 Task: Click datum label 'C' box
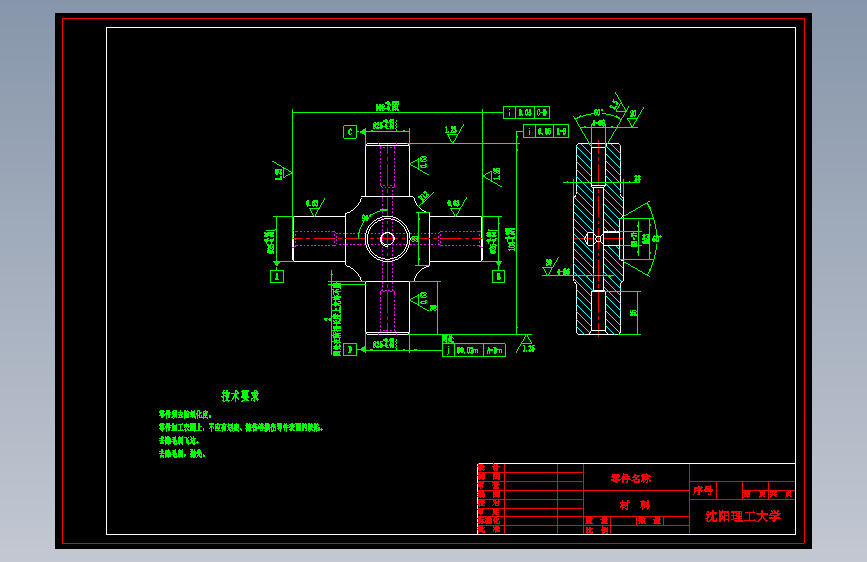350,132
